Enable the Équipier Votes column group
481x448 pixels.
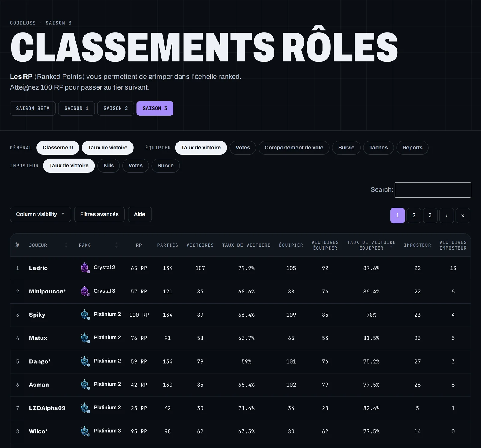[x=243, y=148]
